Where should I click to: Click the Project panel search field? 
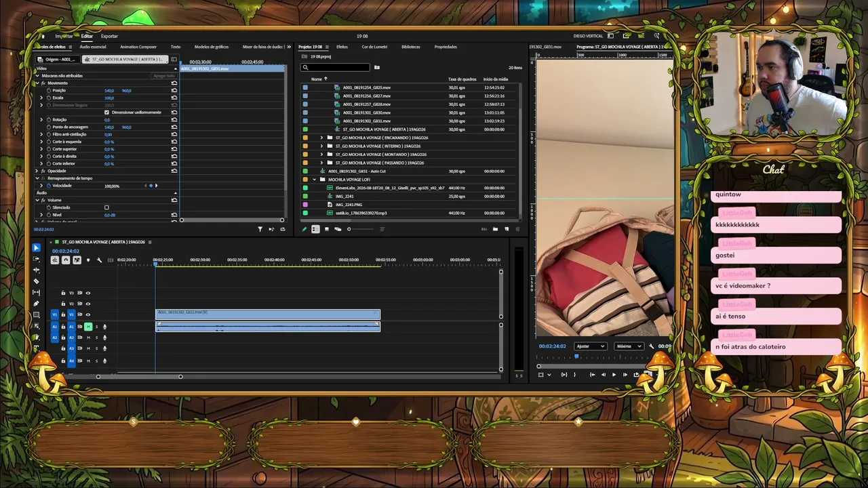coord(336,67)
